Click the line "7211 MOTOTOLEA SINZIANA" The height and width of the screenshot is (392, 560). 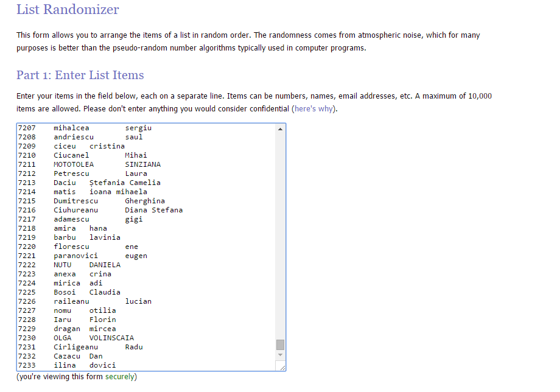pos(89,164)
